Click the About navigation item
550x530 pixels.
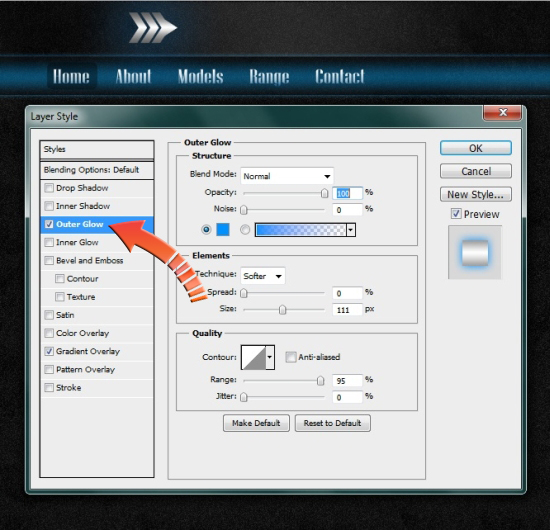point(133,76)
